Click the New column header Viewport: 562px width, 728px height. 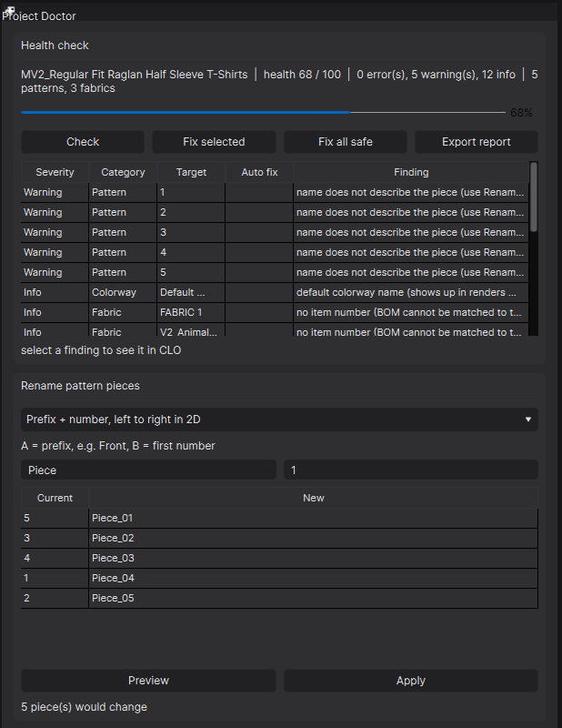[x=313, y=498]
